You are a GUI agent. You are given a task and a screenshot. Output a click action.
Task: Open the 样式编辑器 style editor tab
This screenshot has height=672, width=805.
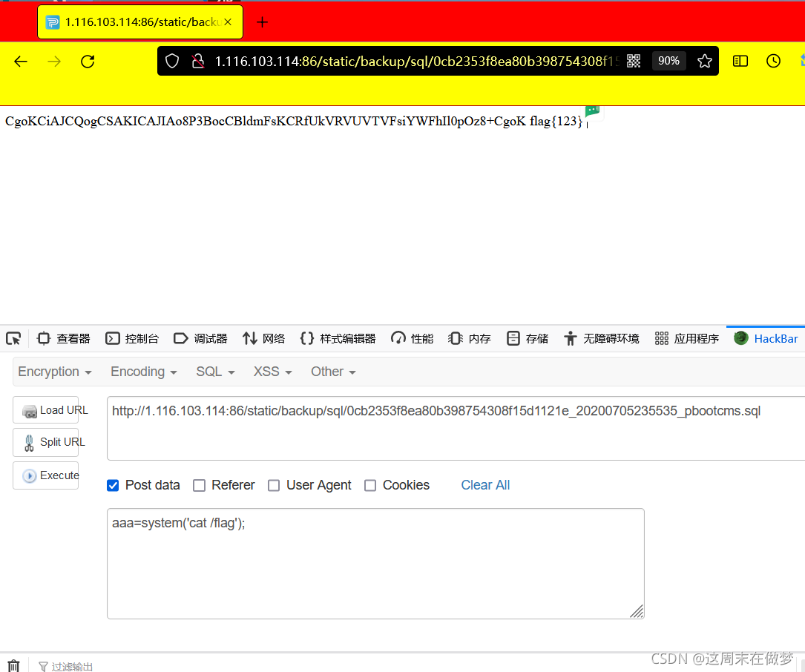pos(338,338)
